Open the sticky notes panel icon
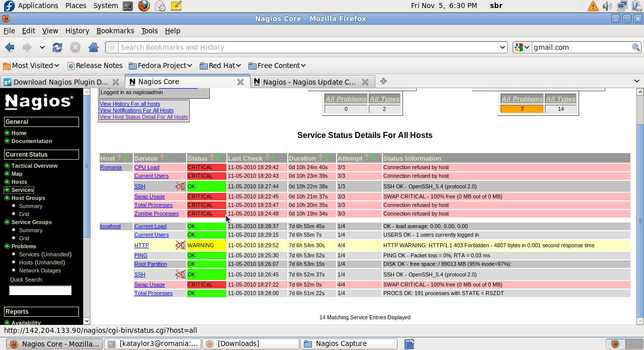The image size is (644, 350). (x=176, y=6)
